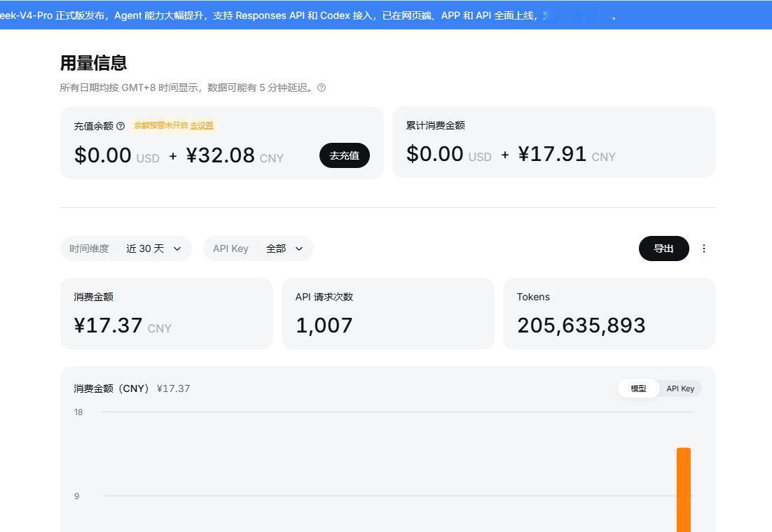Click the 导出 export button
This screenshot has width=772, height=532.
click(663, 248)
